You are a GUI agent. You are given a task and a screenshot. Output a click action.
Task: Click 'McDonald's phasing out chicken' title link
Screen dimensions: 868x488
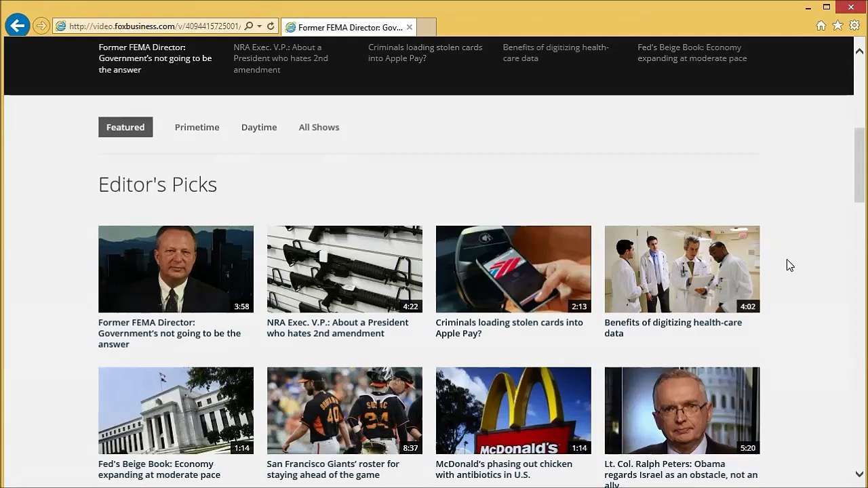(504, 470)
